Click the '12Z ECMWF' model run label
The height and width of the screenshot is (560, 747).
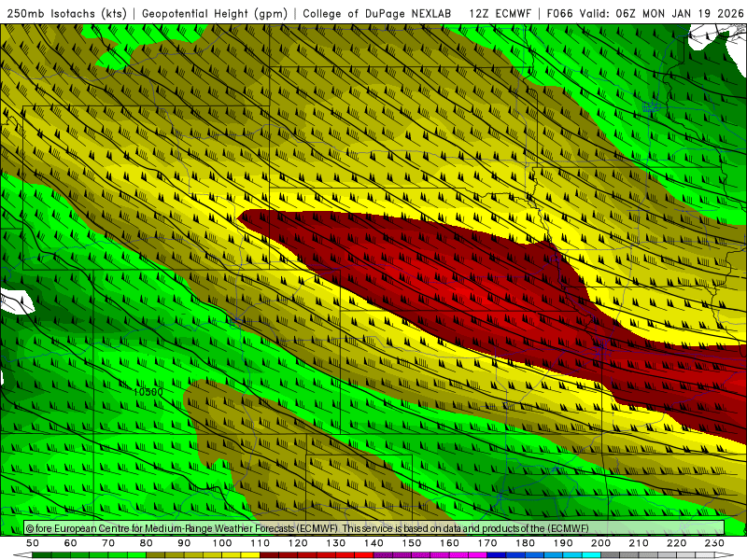[x=500, y=13]
